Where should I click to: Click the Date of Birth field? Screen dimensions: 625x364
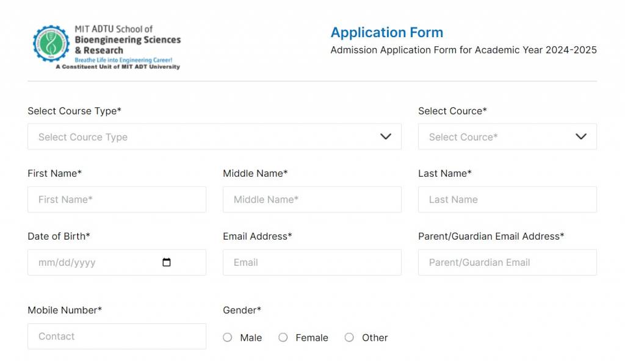(x=92, y=263)
